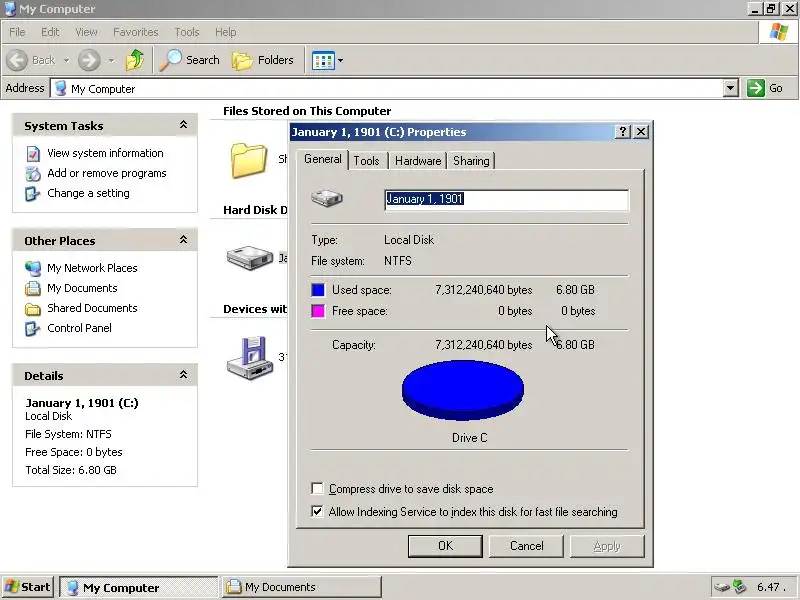This screenshot has width=800, height=600.
Task: Switch to My Computer taskbar button
Action: 139,587
